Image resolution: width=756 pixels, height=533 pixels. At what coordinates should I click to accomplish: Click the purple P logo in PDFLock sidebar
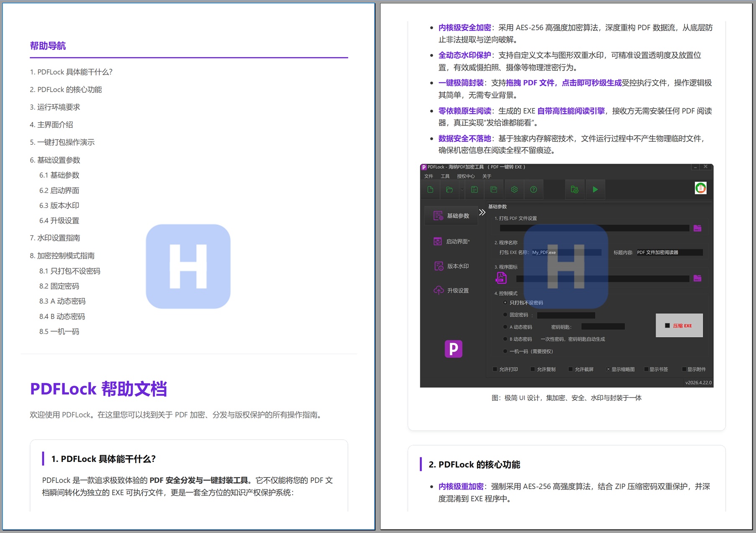453,349
